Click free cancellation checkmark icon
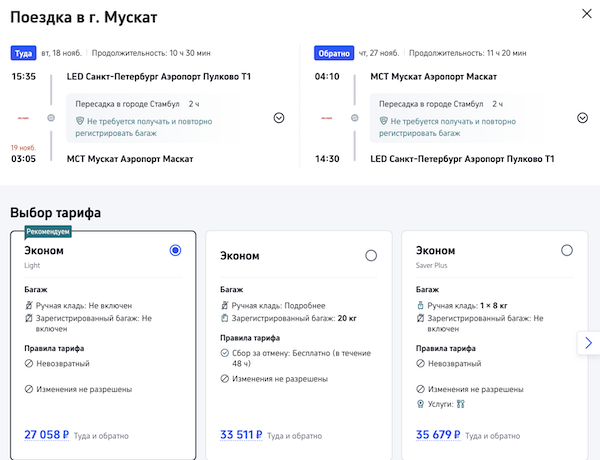 pos(224,353)
